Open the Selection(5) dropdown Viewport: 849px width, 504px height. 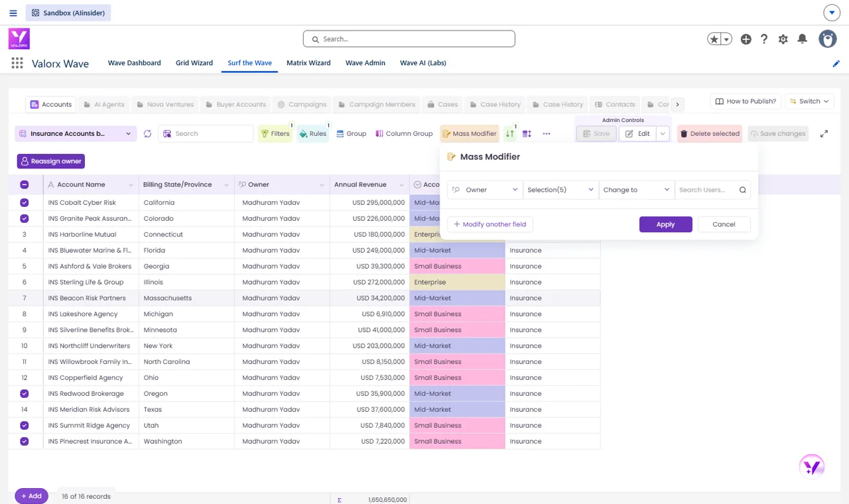tap(560, 190)
